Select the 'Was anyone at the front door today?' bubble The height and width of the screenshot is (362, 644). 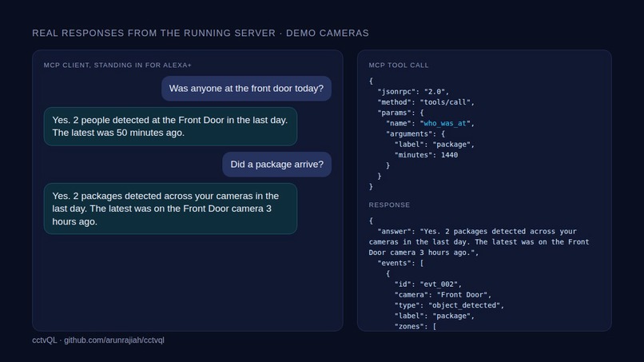246,89
